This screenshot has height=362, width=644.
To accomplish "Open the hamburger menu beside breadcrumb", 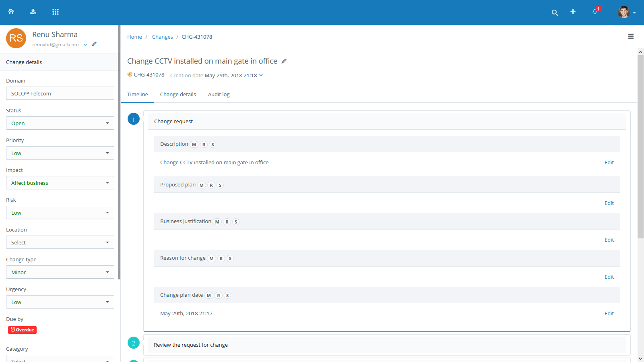I will (x=631, y=36).
